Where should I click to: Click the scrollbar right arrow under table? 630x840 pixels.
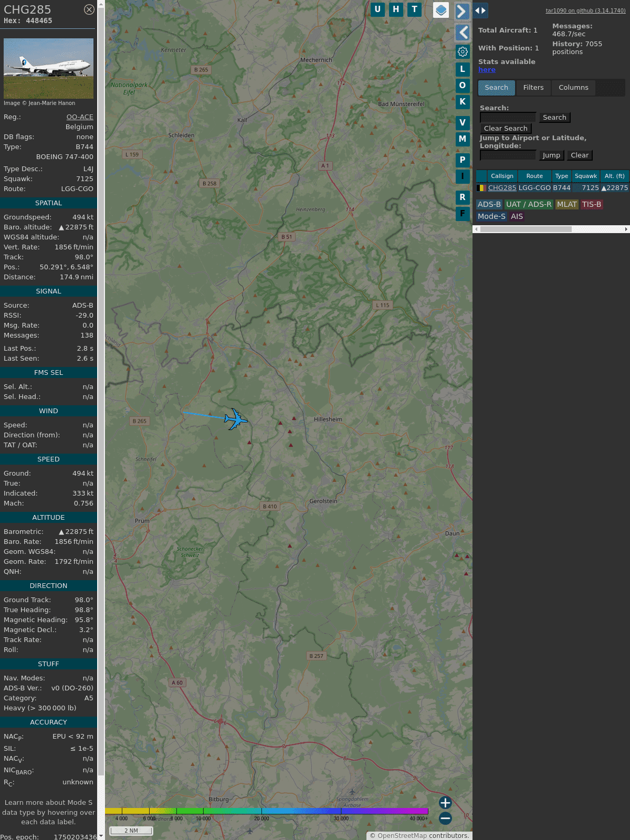[x=626, y=229]
